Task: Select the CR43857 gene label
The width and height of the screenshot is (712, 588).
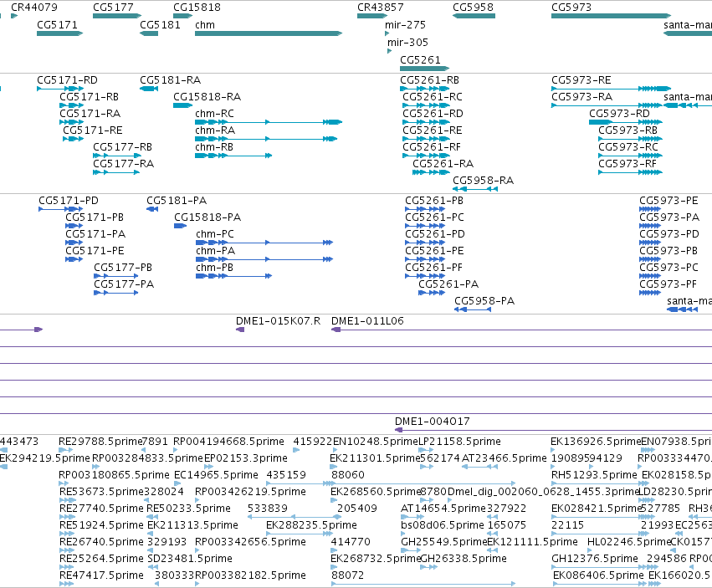Action: coord(380,8)
